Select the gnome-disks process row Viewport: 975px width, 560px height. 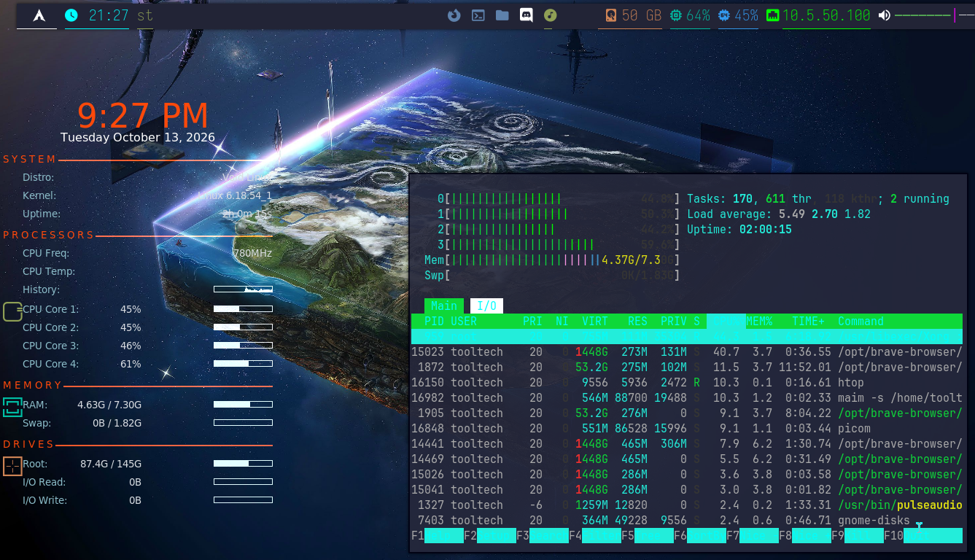click(x=687, y=520)
